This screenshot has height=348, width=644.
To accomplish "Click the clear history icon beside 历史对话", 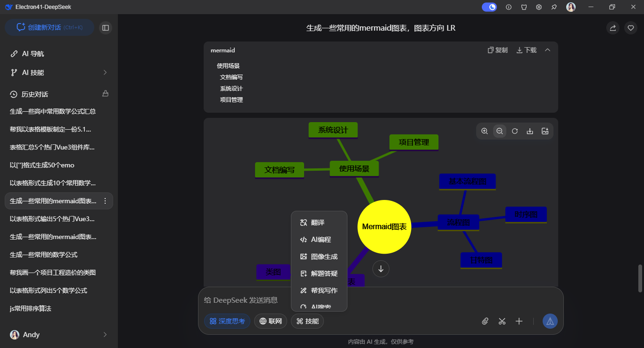I will click(106, 94).
